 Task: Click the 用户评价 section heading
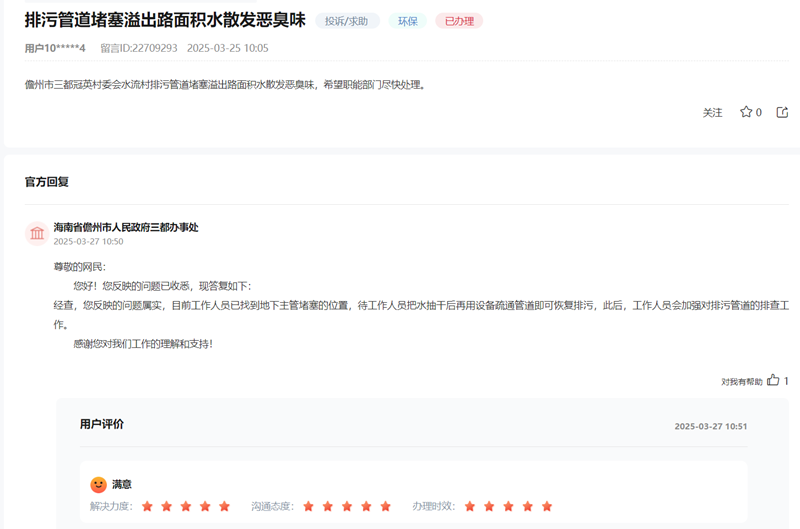click(x=102, y=424)
